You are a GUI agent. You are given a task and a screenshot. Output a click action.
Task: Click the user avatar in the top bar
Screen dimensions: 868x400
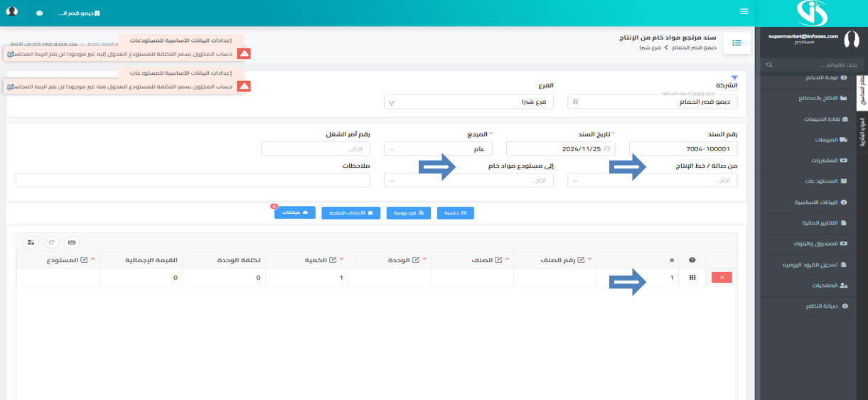coord(12,12)
